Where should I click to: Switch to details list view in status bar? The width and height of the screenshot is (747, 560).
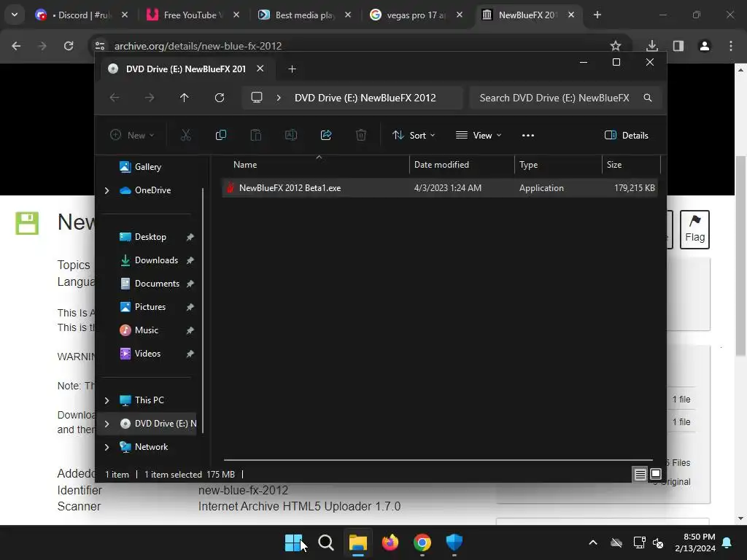pyautogui.click(x=640, y=474)
